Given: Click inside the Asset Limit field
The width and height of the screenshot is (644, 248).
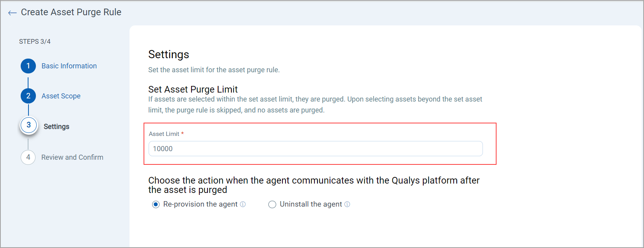Looking at the screenshot, I should tap(315, 148).
